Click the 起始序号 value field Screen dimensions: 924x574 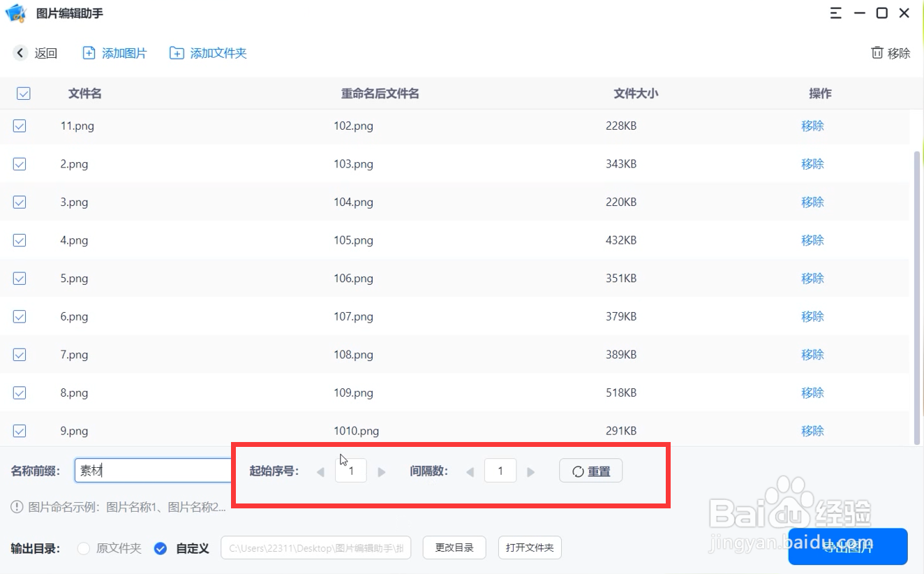pos(351,471)
